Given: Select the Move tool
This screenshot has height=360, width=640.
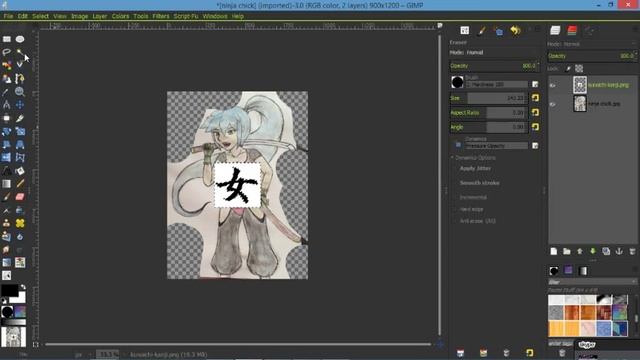Looking at the screenshot, I should 20,105.
